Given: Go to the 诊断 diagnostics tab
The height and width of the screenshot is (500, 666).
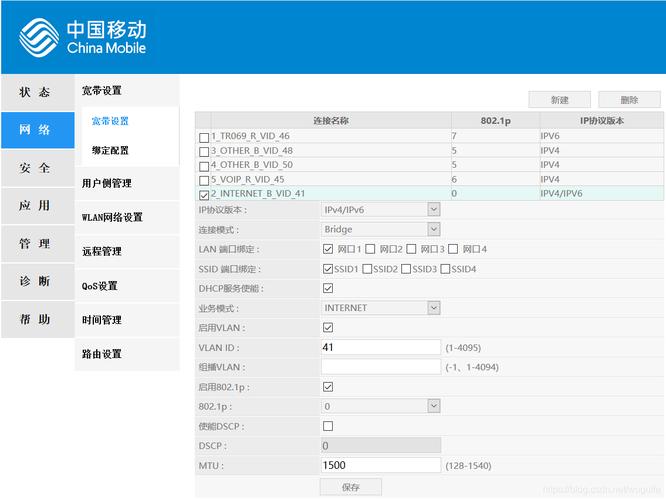Looking at the screenshot, I should pos(38,282).
